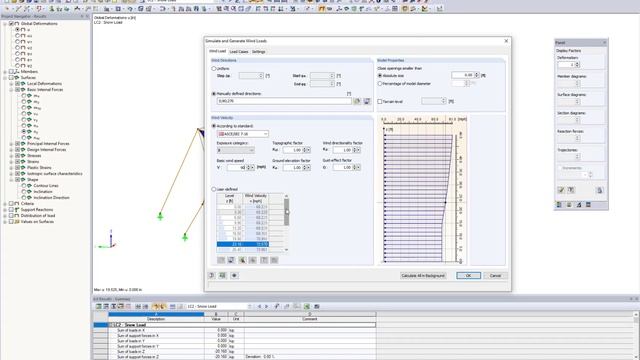Image resolution: width=640 pixels, height=360 pixels.
Task: Click the Excel export icon in results toolbar
Action: (x=307, y=307)
